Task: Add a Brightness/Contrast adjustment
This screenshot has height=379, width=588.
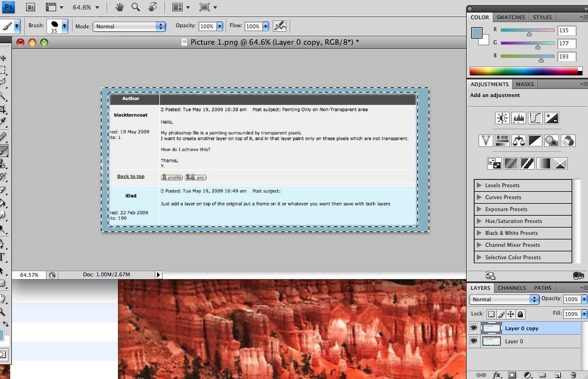Action: click(x=502, y=118)
